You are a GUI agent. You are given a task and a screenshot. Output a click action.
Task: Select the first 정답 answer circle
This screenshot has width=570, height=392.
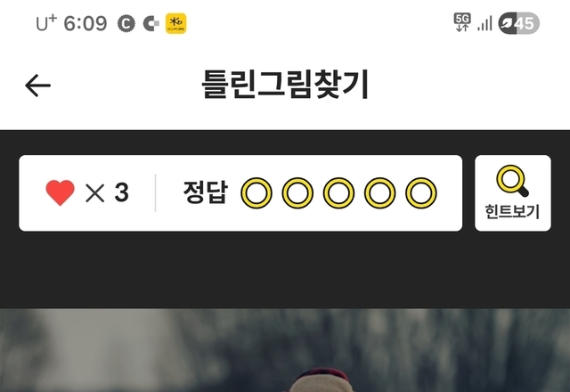pyautogui.click(x=256, y=192)
